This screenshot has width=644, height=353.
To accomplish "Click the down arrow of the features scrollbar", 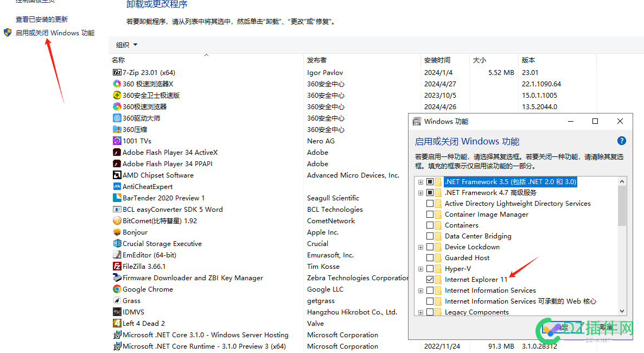I will tap(622, 311).
